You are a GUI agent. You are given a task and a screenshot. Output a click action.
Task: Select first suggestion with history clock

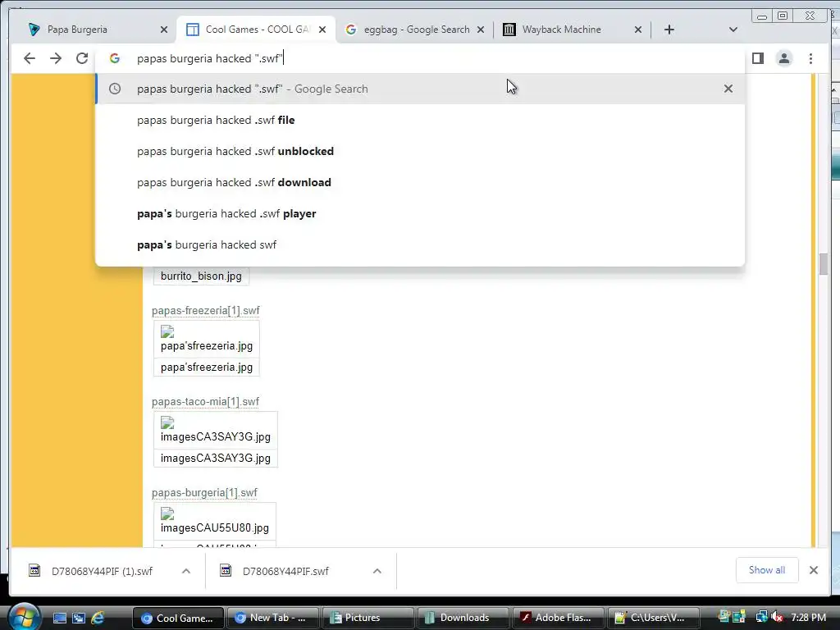pyautogui.click(x=420, y=89)
